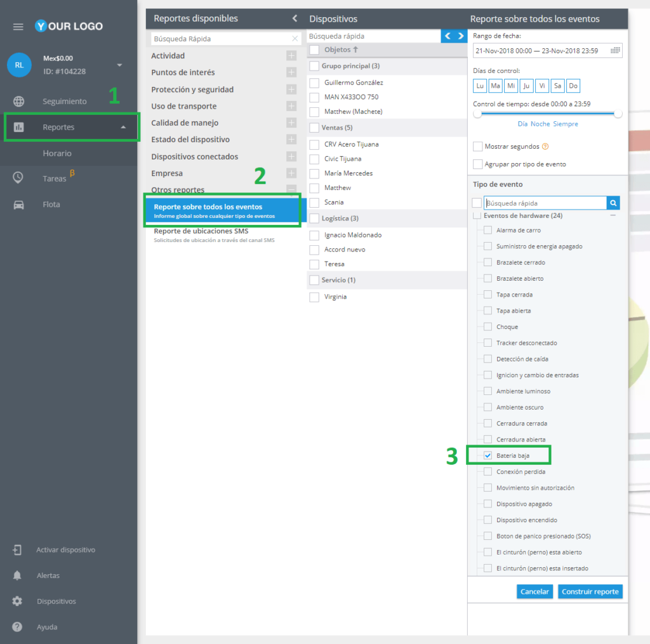Click the Dispositivos Búsqueda rápida field
650x644 pixels.
pos(374,36)
